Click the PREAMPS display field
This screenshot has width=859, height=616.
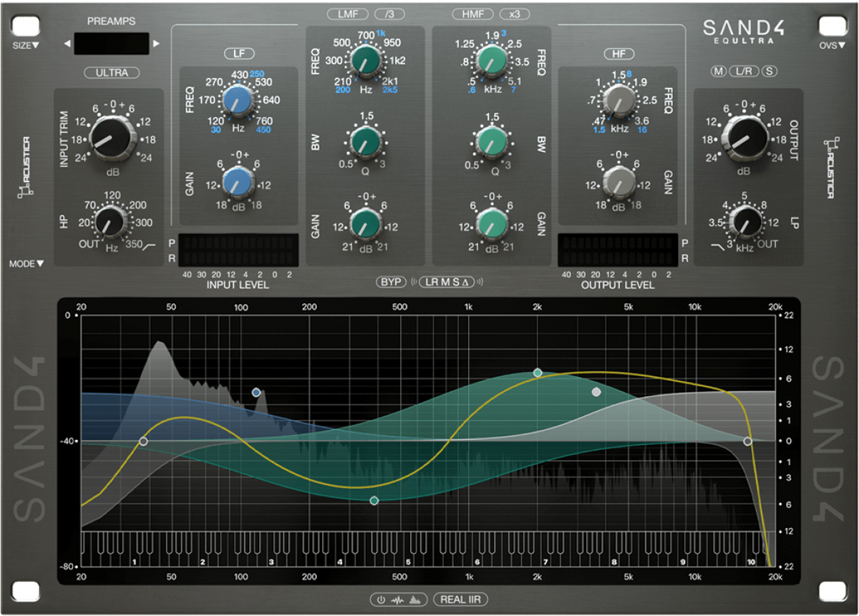[112, 44]
